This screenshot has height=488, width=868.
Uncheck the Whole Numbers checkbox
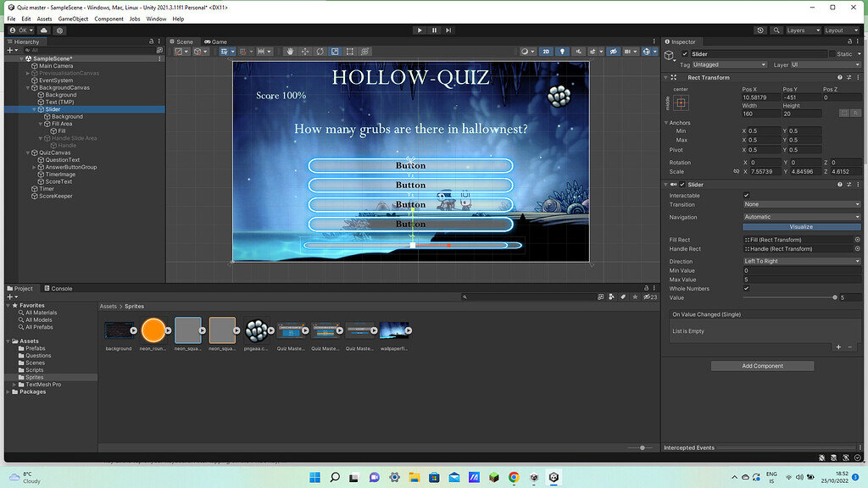[746, 288]
